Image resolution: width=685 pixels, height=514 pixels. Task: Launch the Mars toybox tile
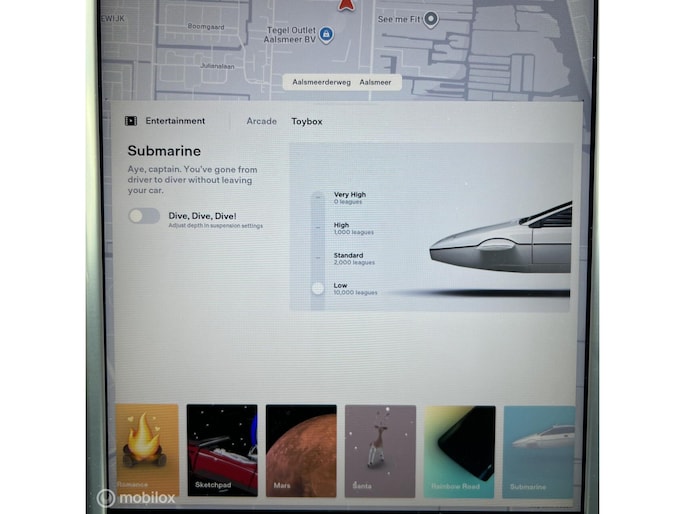(x=301, y=450)
